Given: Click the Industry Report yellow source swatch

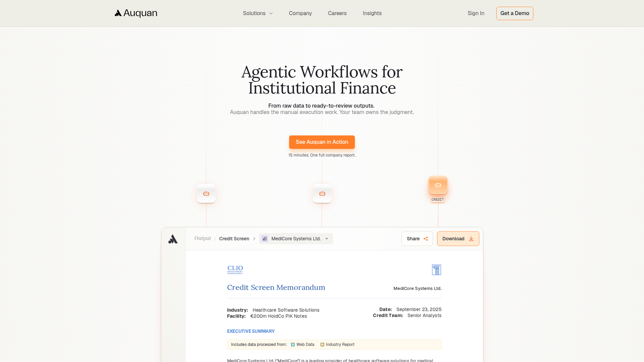Looking at the screenshot, I should pyautogui.click(x=322, y=345).
